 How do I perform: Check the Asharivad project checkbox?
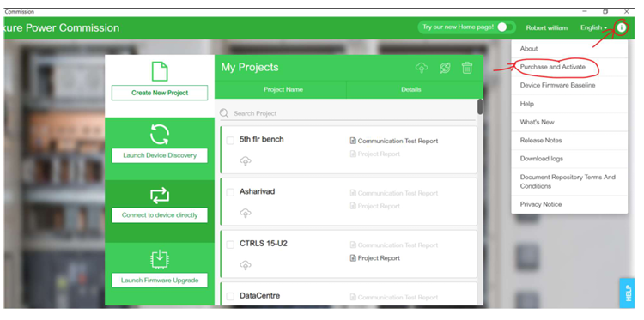(230, 192)
